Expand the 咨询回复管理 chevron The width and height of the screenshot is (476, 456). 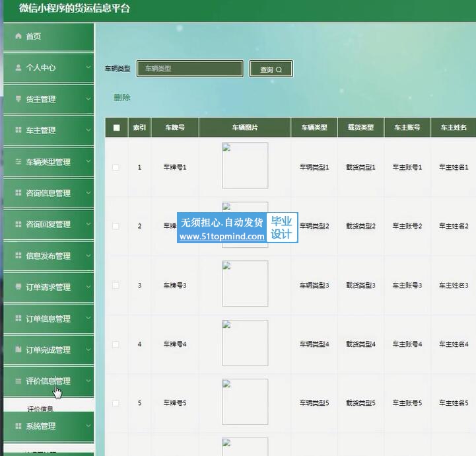(x=88, y=224)
